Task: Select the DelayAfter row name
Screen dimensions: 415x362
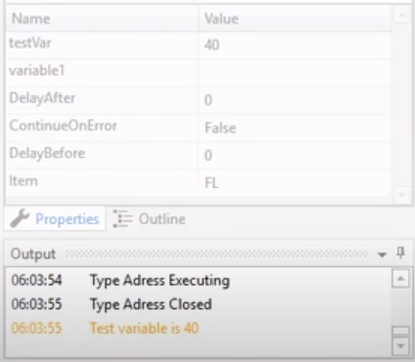Action: [42, 98]
